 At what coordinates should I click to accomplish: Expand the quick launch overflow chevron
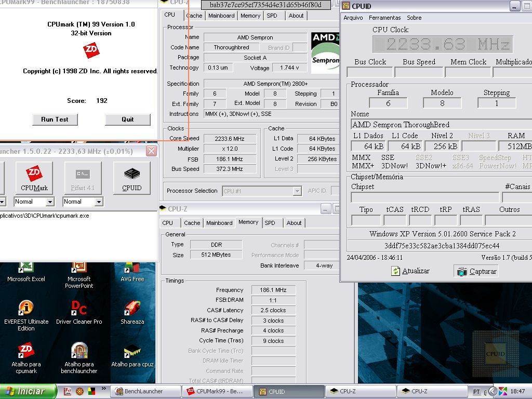[x=103, y=389]
